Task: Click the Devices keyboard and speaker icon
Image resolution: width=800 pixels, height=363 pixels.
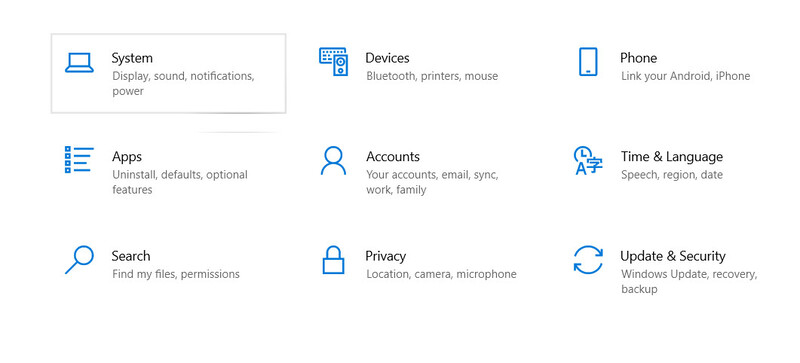Action: pyautogui.click(x=334, y=62)
